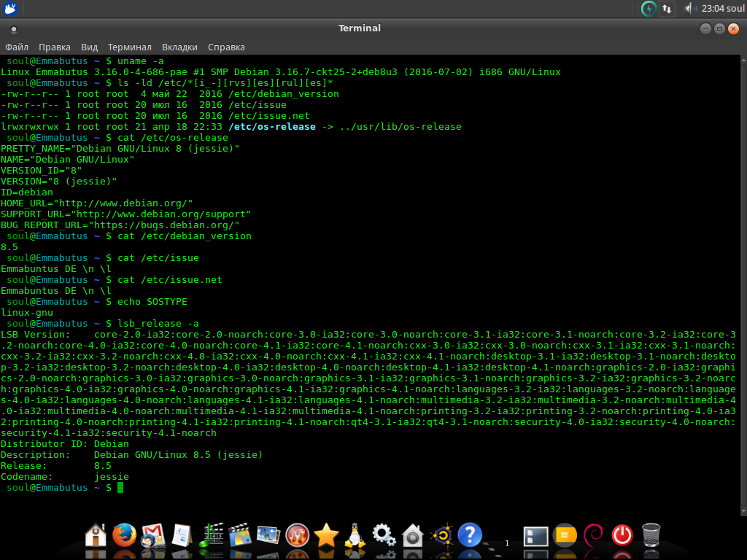Screen dimensions: 747x560
Task: Click the house-shaped safe dock icon
Action: pyautogui.click(x=413, y=535)
